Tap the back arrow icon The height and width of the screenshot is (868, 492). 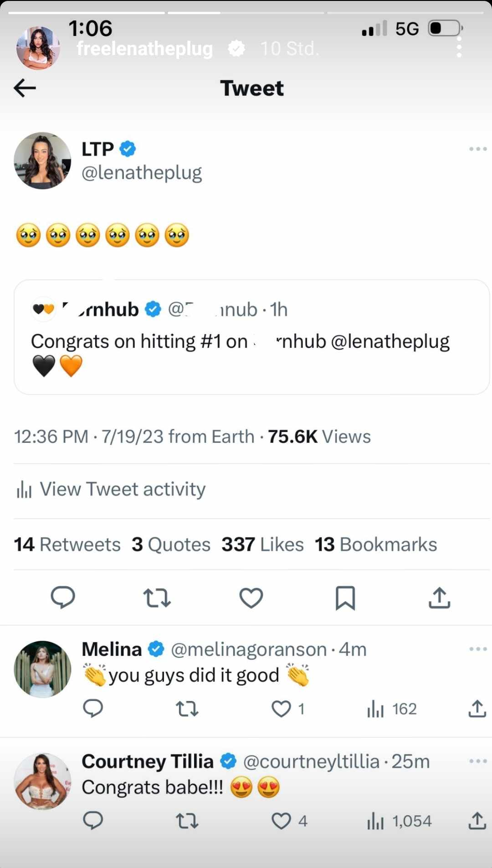click(x=25, y=88)
